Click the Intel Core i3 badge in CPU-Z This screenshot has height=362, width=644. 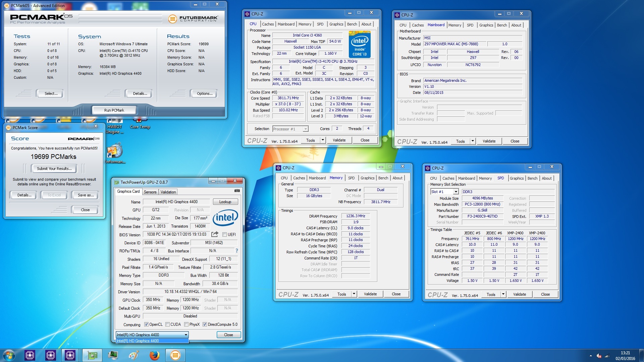click(x=360, y=44)
